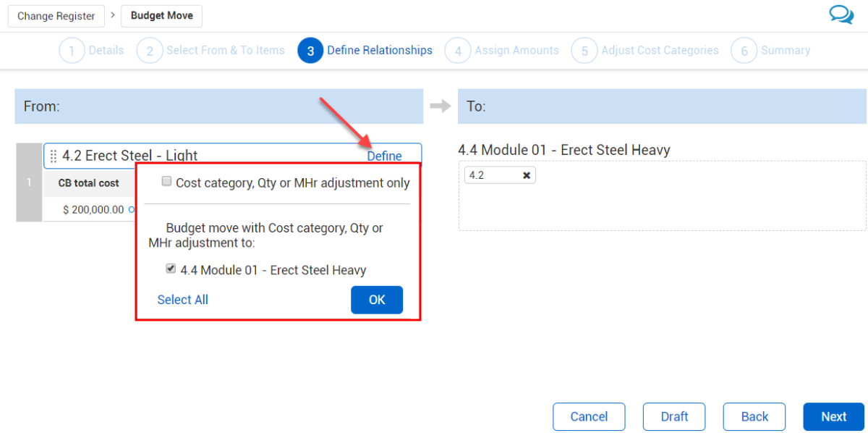Click step 2 circle icon
This screenshot has height=433, width=868.
150,51
